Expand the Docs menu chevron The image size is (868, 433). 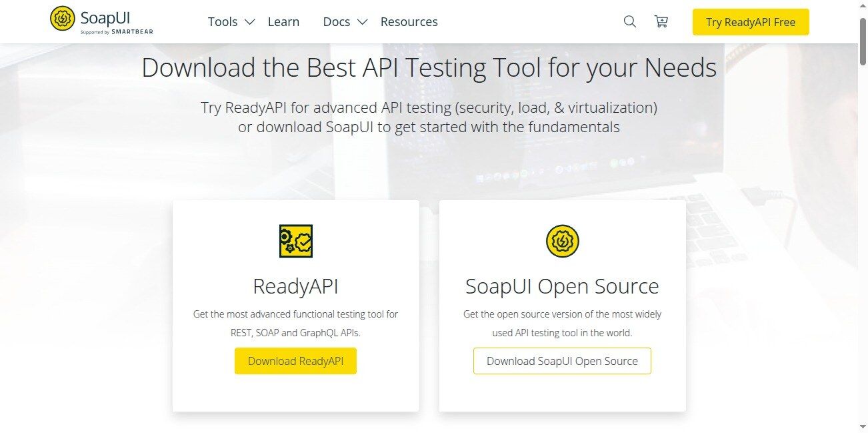pyautogui.click(x=362, y=22)
